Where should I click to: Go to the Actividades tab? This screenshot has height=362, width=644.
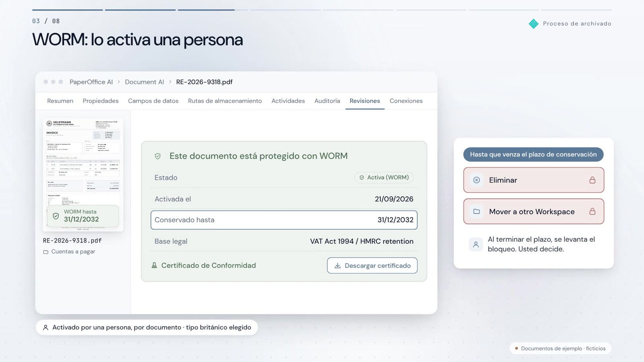point(288,101)
